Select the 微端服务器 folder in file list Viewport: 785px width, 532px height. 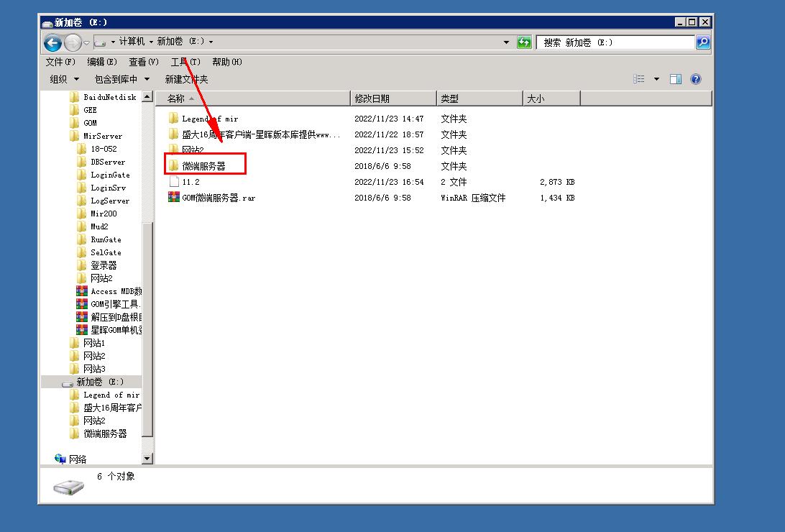pos(197,165)
